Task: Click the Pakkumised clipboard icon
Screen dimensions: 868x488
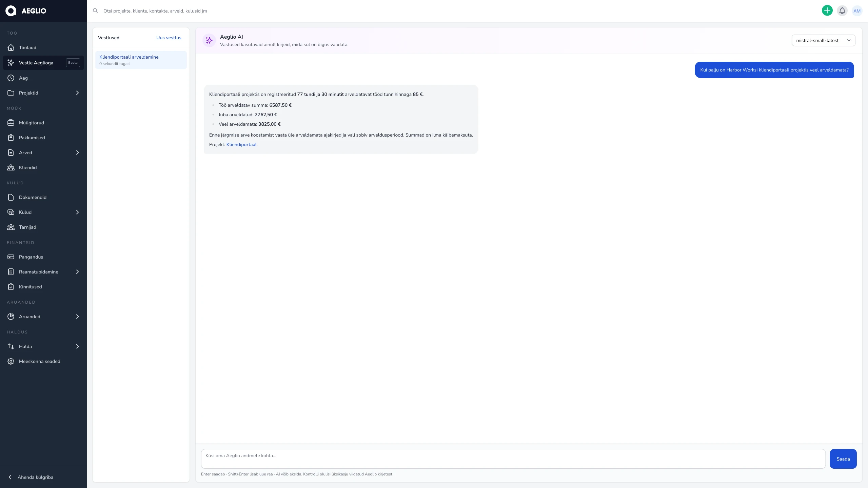Action: 11,138
